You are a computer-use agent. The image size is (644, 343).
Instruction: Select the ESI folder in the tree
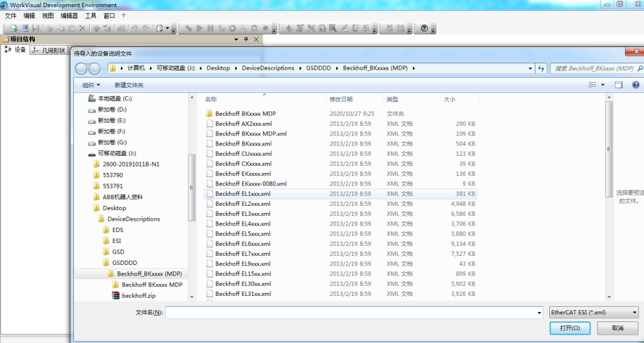(112, 241)
